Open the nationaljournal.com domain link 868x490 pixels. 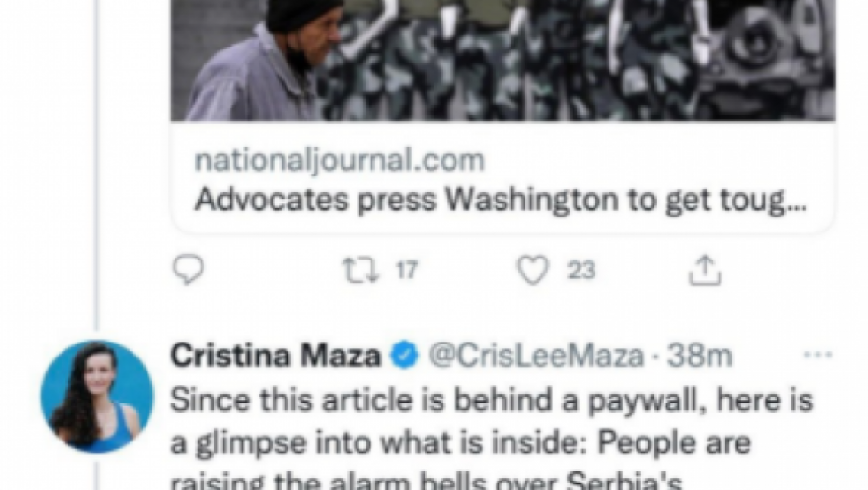(x=340, y=160)
